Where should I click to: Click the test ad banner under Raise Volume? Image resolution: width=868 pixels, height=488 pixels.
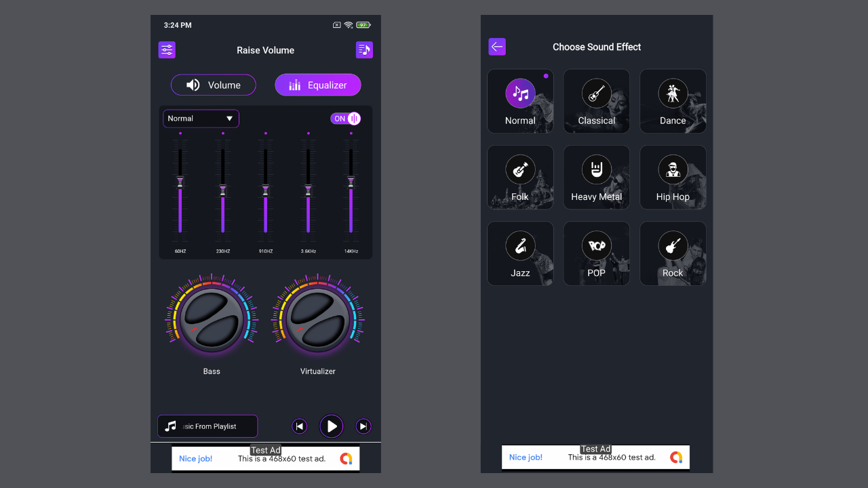tap(266, 458)
